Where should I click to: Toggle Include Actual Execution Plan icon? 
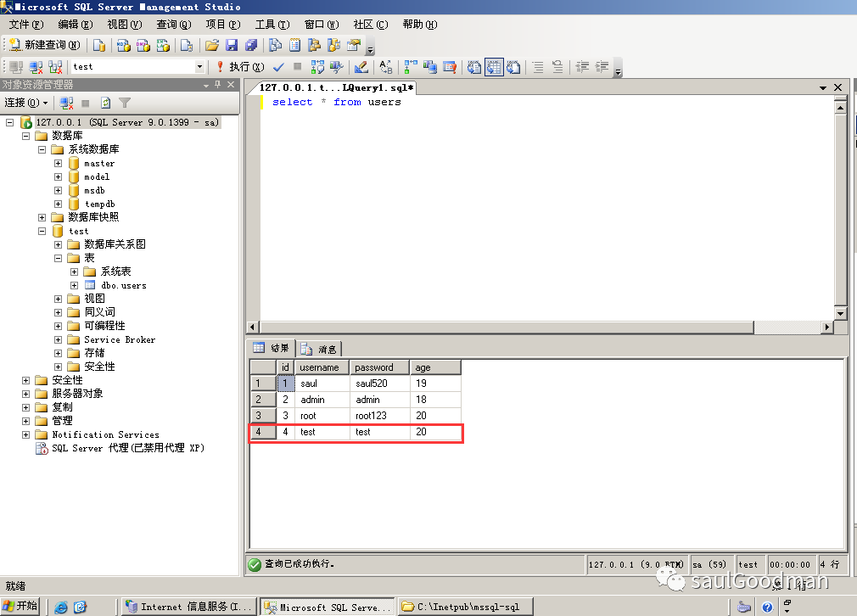tap(411, 67)
